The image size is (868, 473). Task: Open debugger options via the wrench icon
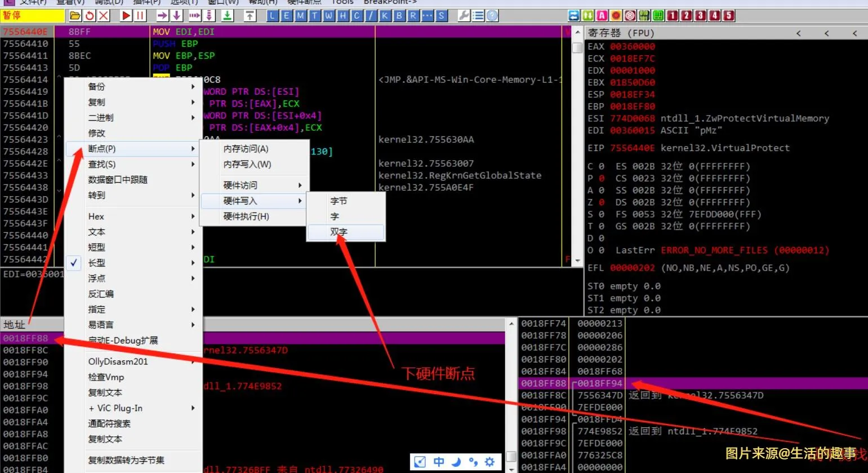[464, 16]
